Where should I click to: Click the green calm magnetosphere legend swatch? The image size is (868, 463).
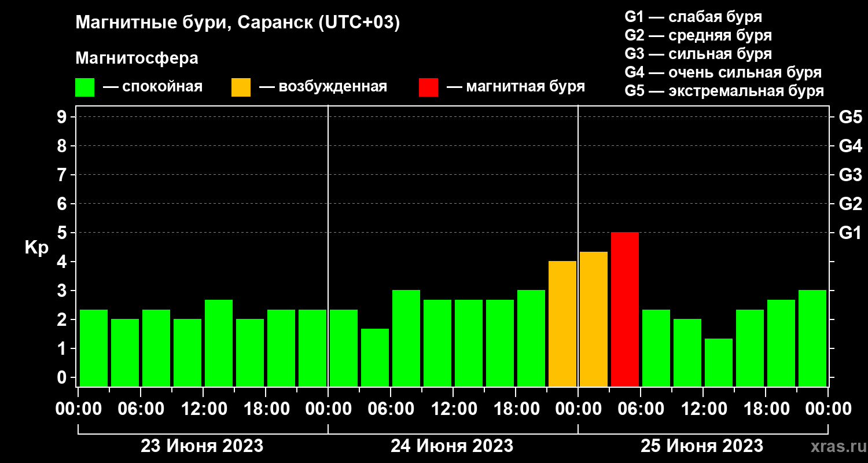tap(84, 87)
